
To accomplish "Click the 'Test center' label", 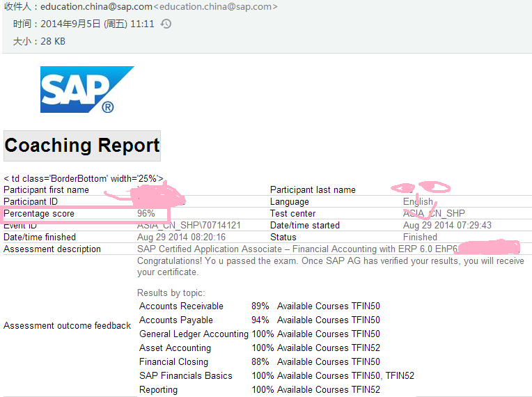I will pos(292,213).
